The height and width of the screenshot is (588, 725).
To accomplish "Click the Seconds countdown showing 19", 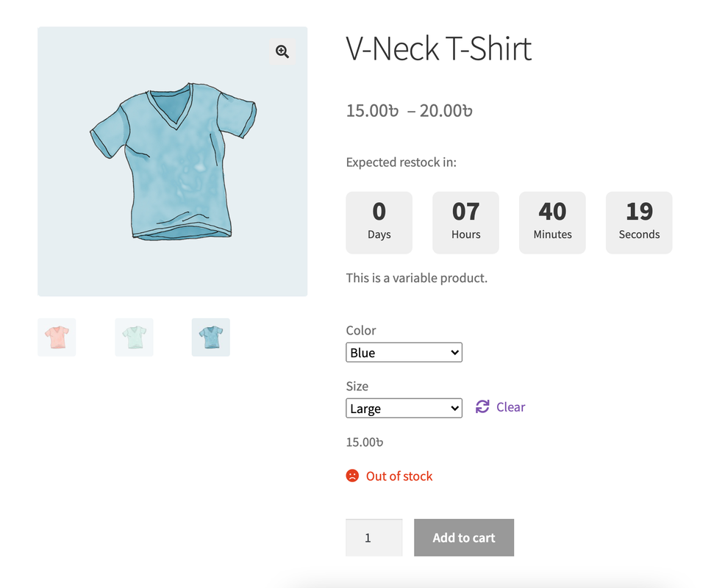I will click(639, 222).
